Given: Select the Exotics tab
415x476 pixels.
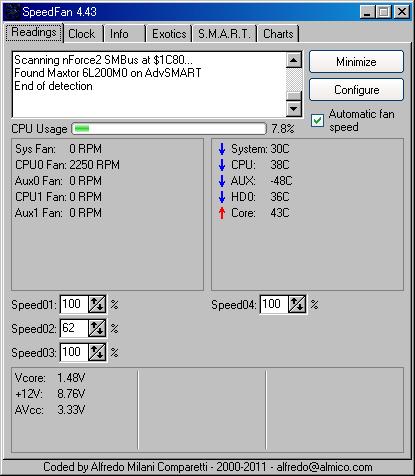Looking at the screenshot, I should [x=169, y=34].
